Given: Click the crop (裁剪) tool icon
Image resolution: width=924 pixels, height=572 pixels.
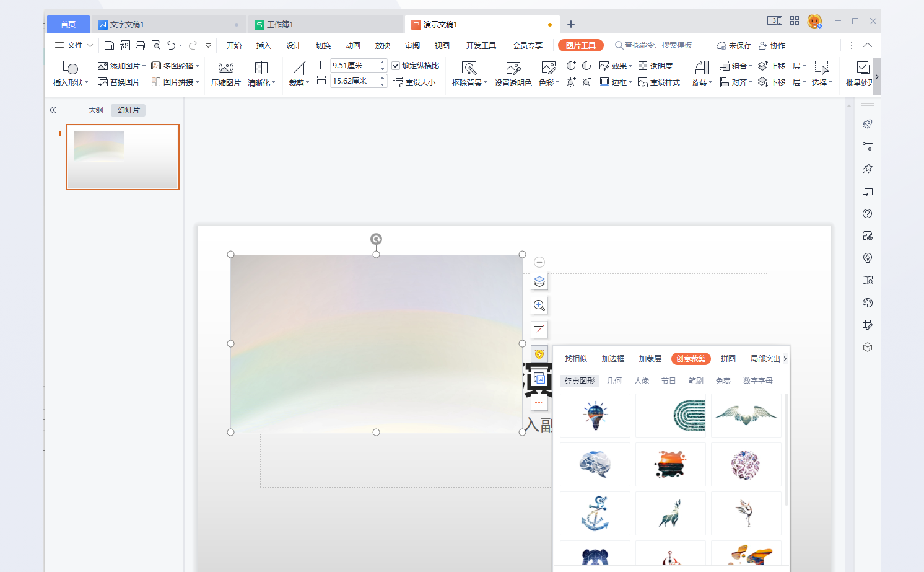Looking at the screenshot, I should click(x=299, y=68).
